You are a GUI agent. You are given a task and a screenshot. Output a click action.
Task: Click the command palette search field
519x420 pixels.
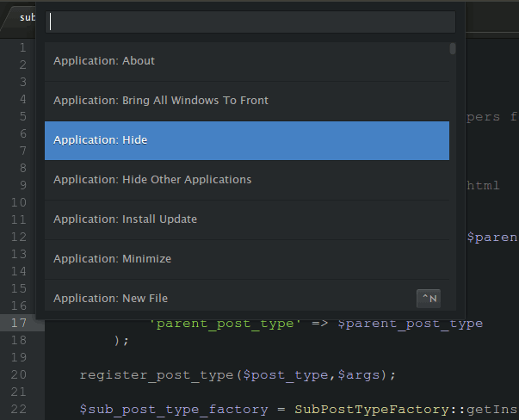[250, 22]
